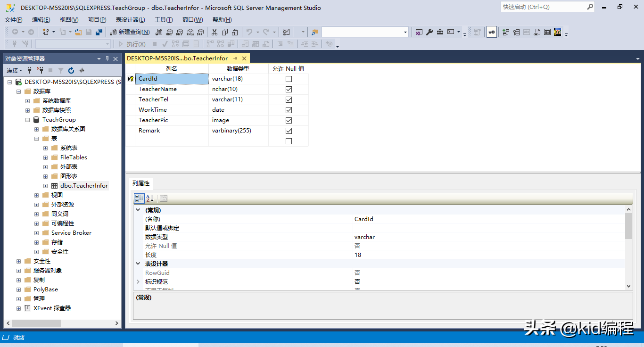Refresh the Object Explorer tree
Screen dimensions: 644x347
[71, 71]
